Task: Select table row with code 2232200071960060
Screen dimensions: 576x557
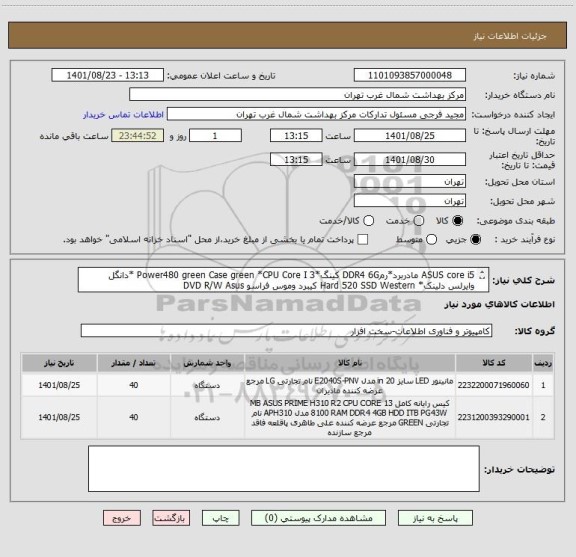Action: coord(288,385)
